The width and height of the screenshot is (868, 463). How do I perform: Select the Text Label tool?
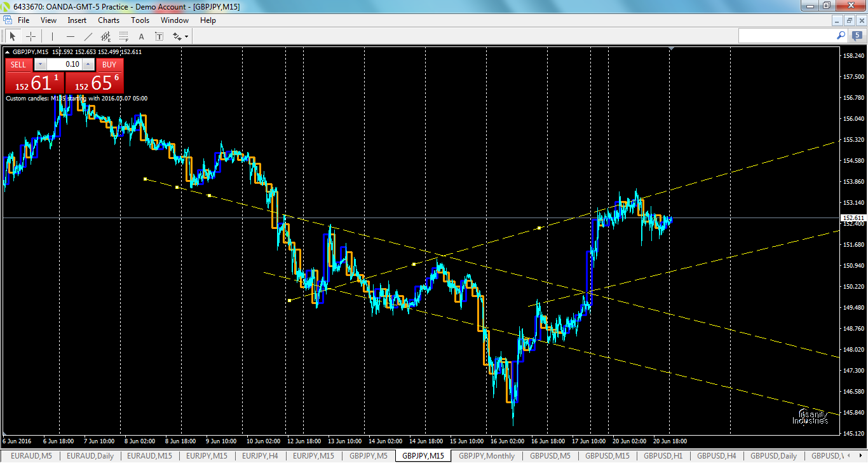[159, 36]
